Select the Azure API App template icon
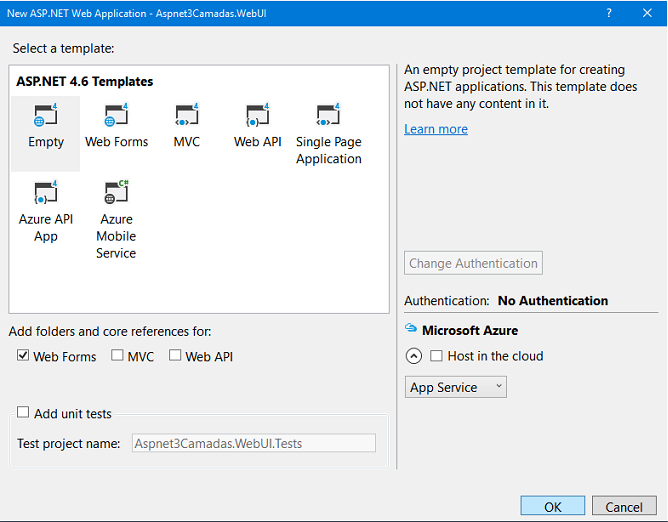Image resolution: width=668 pixels, height=522 pixels. click(x=46, y=192)
